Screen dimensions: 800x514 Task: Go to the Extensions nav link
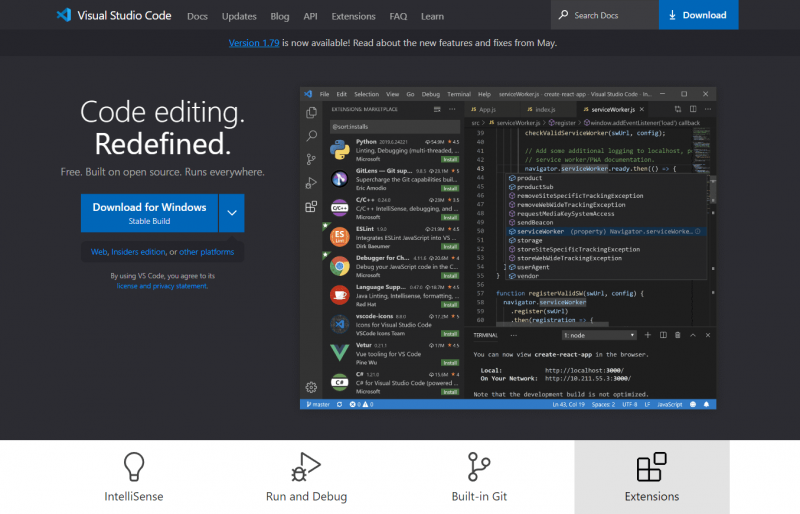353,16
